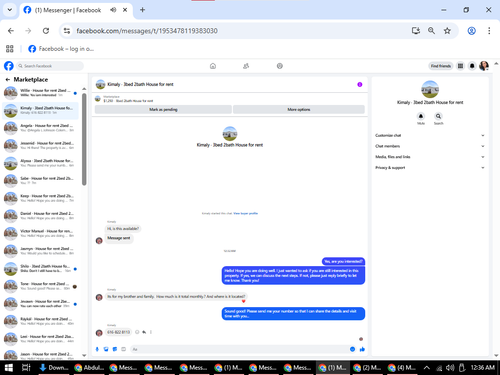Open Chrome profile icon
This screenshot has height=375, width=500.
pos(471,31)
